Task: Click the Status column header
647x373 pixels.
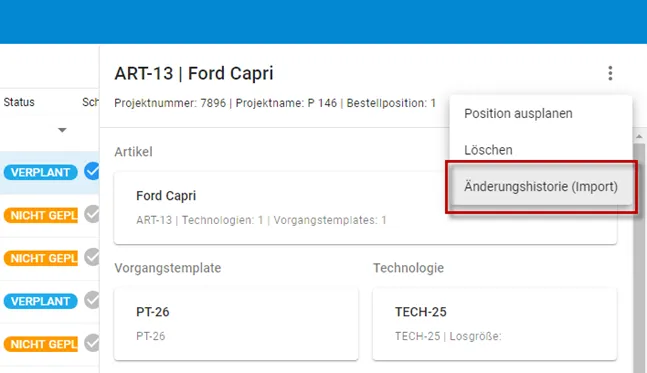Action: [x=19, y=102]
